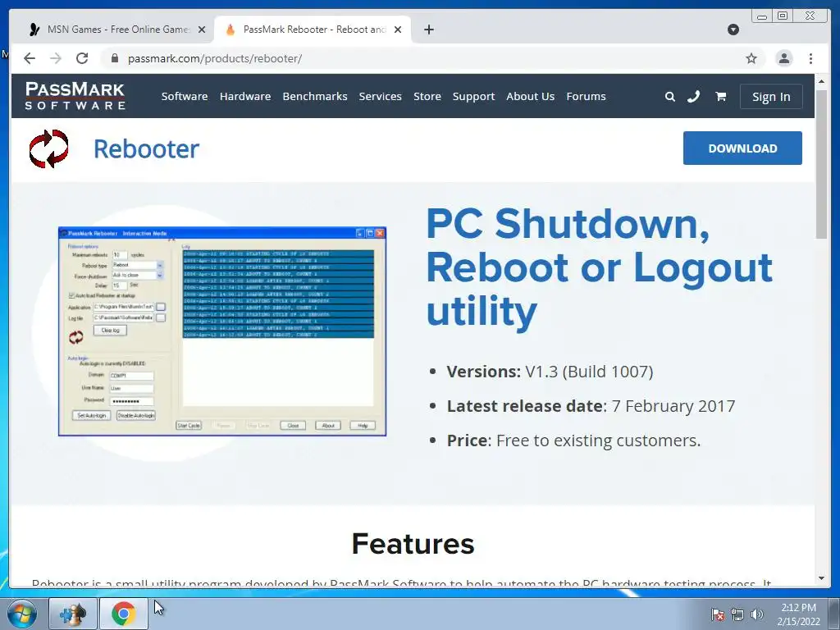Open the Support menu

pos(473,97)
